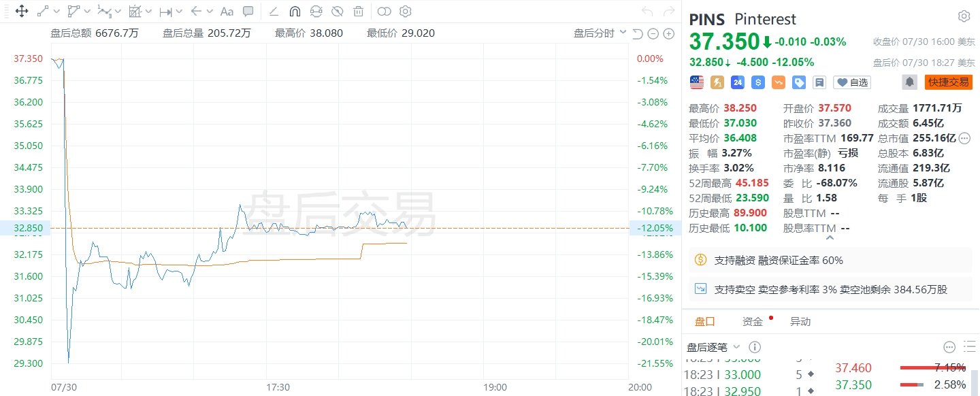
Task: Delete drawings with the trash icon
Action: point(358,12)
